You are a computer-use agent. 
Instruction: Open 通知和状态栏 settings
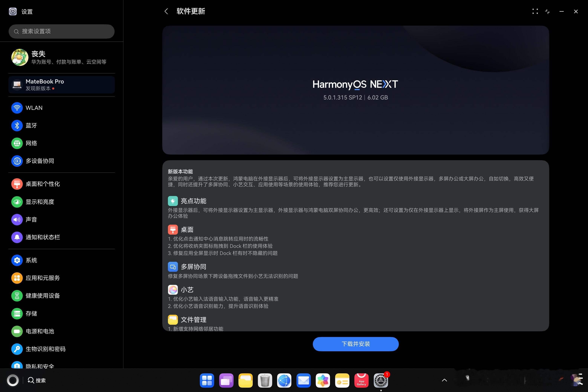pos(61,237)
